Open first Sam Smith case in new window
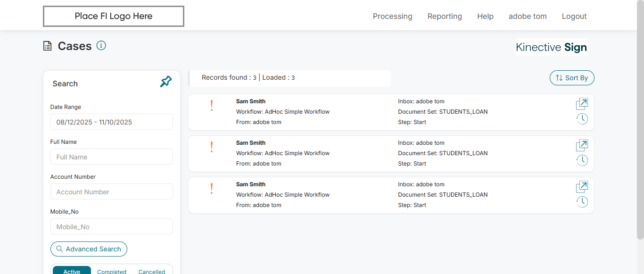The width and height of the screenshot is (644, 274). tap(582, 104)
